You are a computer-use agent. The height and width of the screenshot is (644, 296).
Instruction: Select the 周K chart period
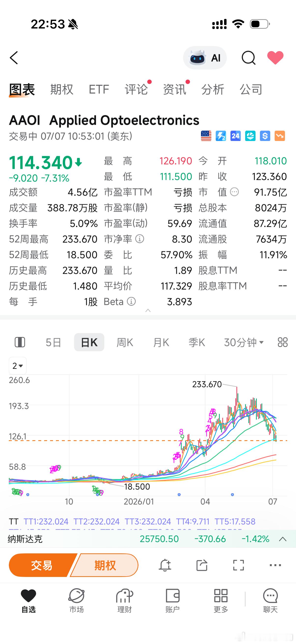[x=125, y=342]
